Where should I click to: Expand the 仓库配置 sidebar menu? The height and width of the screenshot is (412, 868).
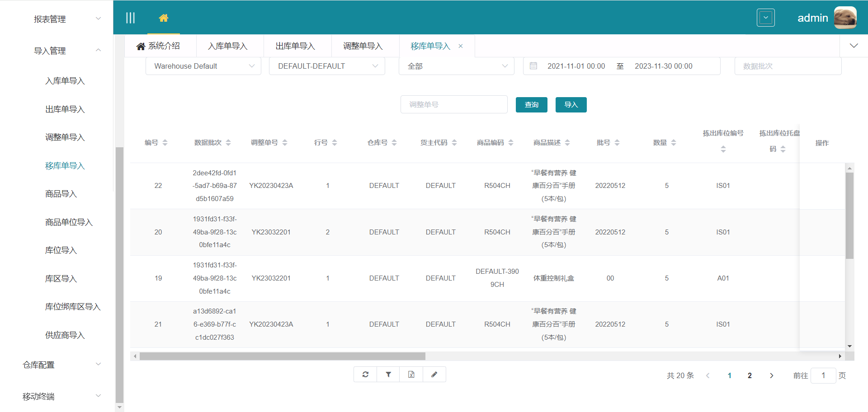[61, 365]
